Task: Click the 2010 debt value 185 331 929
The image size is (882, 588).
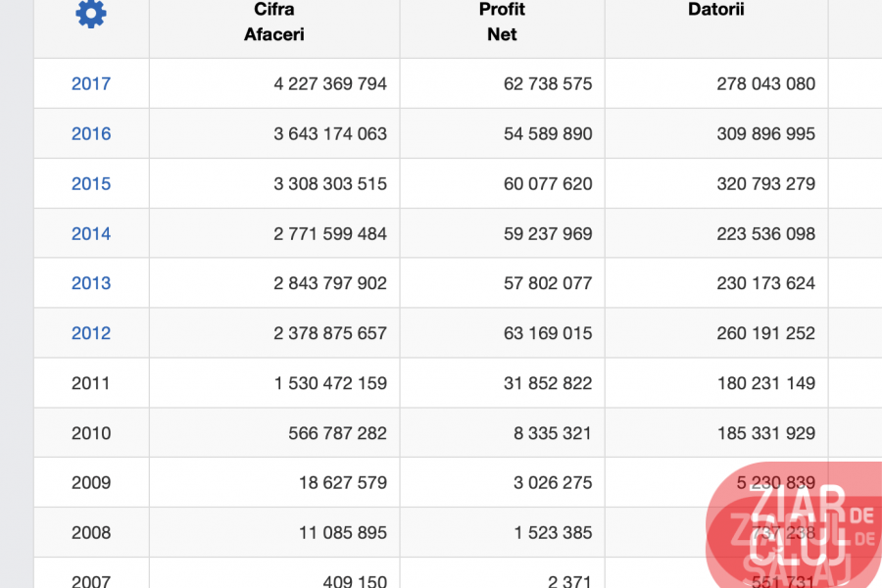Action: tap(765, 434)
